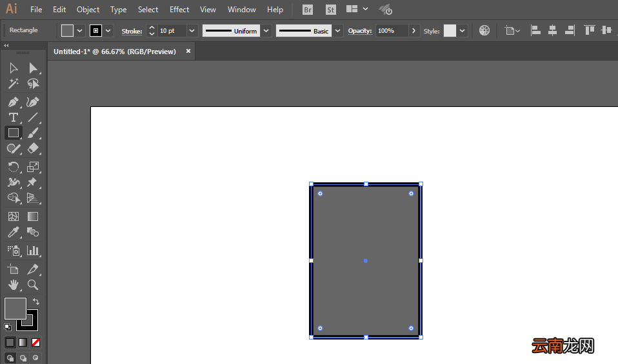Collapse the tools panel double arrow
This screenshot has width=618, height=364.
[6, 46]
